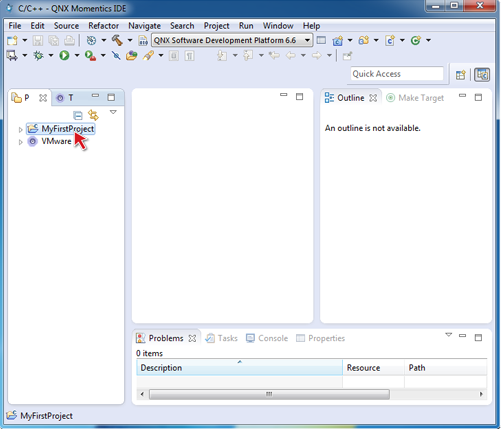The height and width of the screenshot is (432, 504).
Task: Open the hammer Build dropdown arrow
Action: click(130, 41)
